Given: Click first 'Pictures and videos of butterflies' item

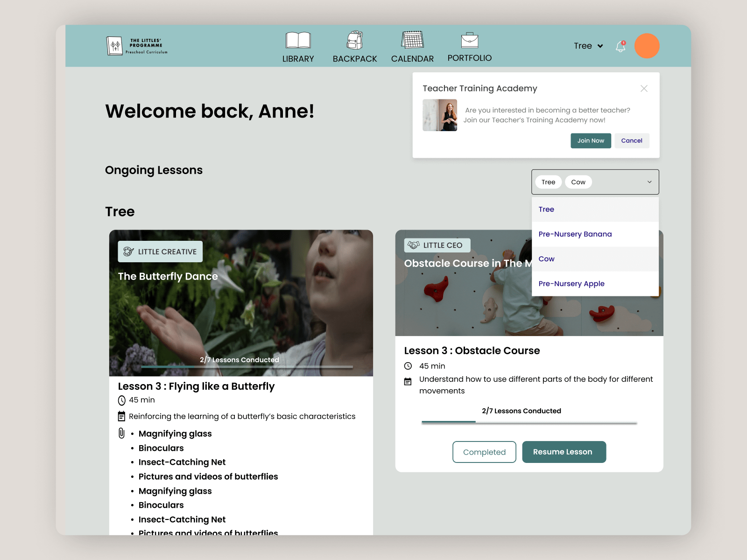Looking at the screenshot, I should 208,476.
